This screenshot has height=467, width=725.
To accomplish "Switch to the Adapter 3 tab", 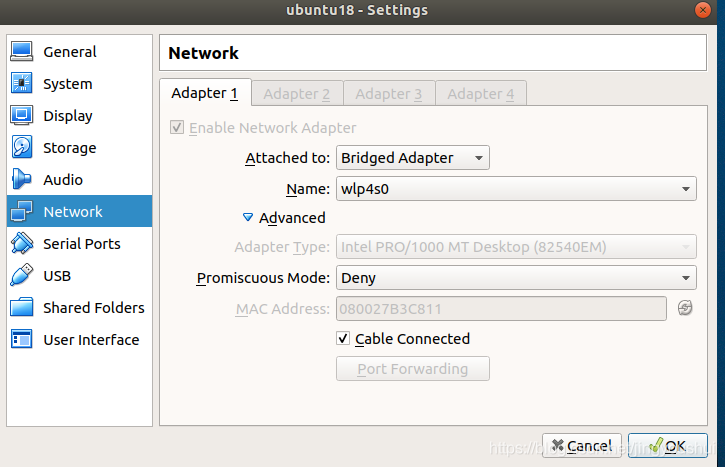I will (x=389, y=94).
